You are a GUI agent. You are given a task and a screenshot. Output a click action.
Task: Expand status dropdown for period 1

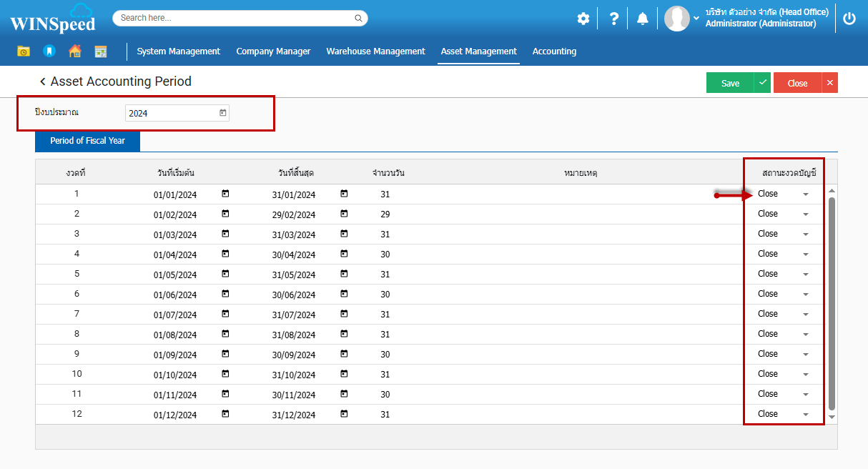coord(806,194)
